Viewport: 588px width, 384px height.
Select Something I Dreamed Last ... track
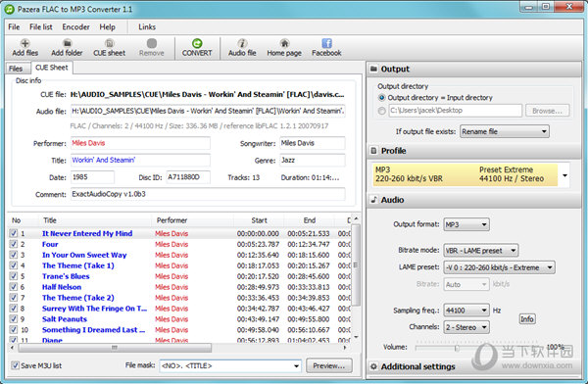[x=93, y=329]
